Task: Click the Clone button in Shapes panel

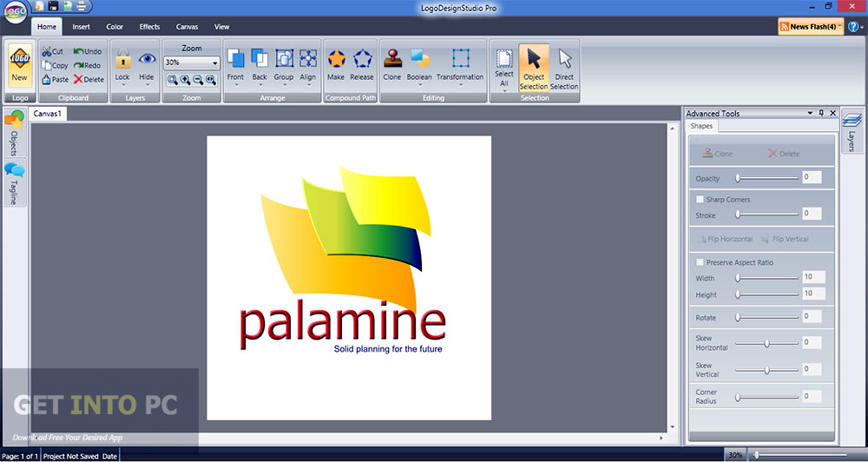Action: [x=718, y=154]
